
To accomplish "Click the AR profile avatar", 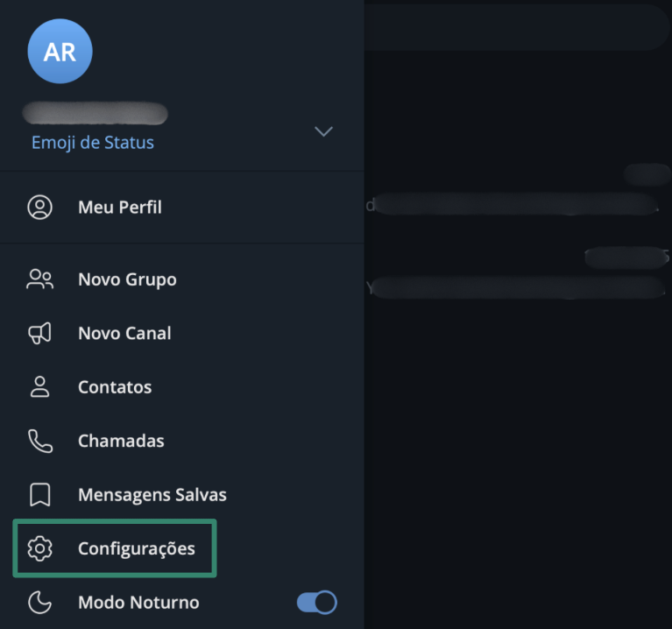I will [60, 51].
